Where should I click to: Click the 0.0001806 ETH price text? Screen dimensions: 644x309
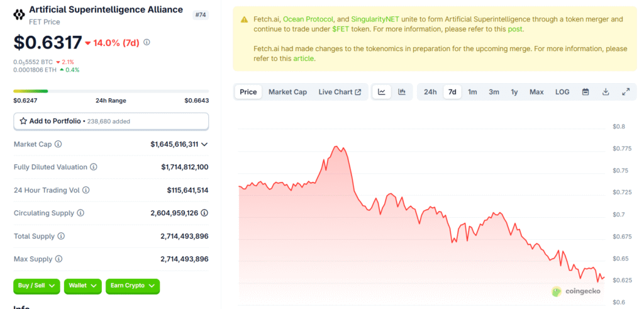(34, 70)
